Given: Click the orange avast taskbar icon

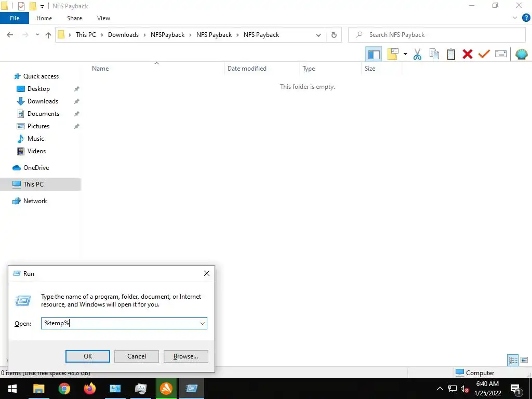Looking at the screenshot, I should [x=166, y=389].
